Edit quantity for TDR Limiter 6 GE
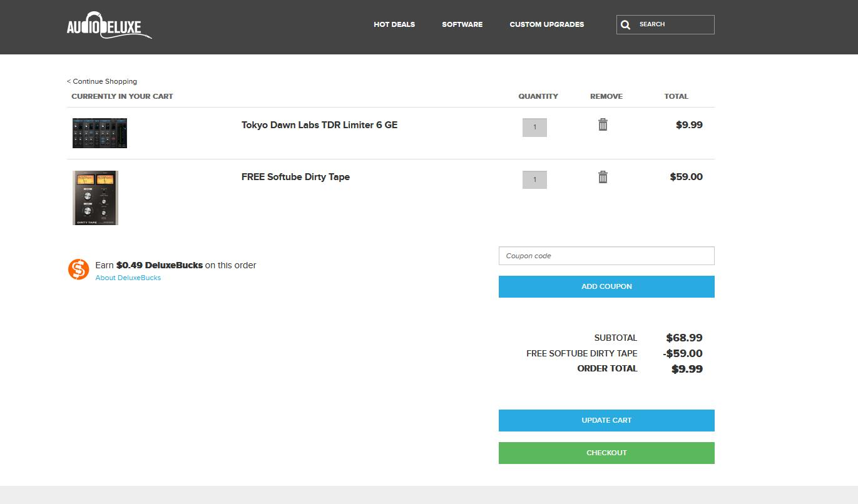This screenshot has height=504, width=858. tap(534, 128)
